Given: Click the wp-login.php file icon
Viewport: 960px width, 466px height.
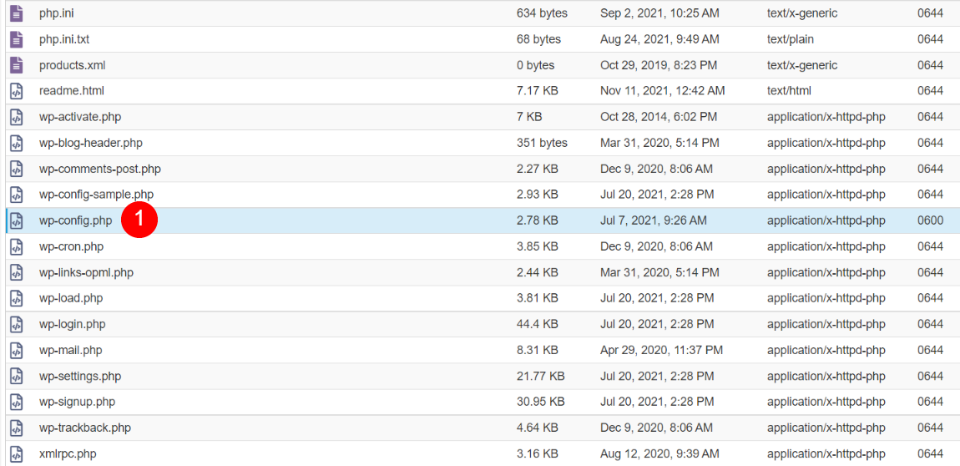Looking at the screenshot, I should 17,324.
